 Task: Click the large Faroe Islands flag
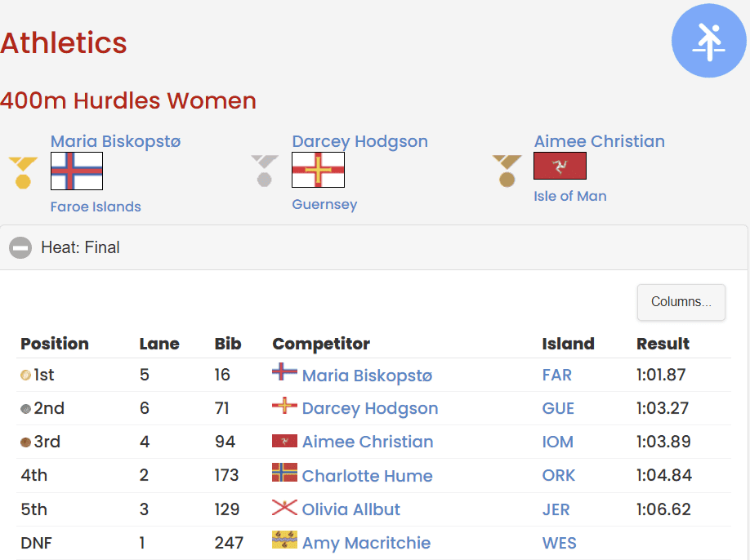click(76, 171)
